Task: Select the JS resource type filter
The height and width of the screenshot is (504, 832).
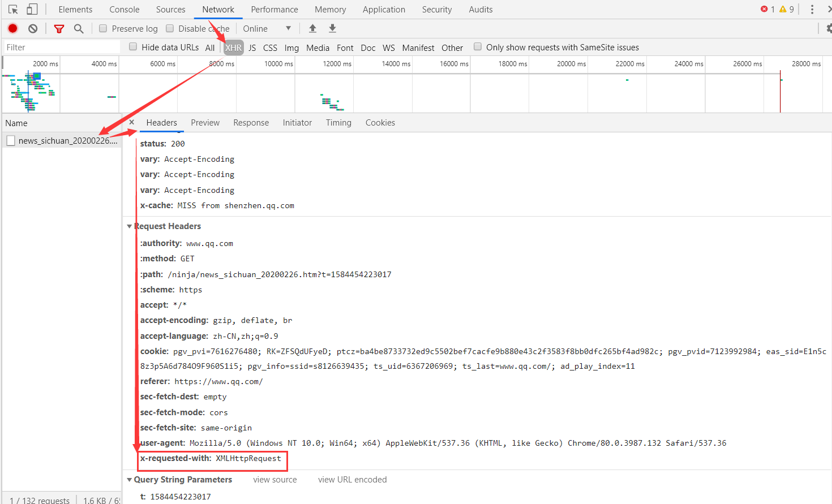Action: [252, 48]
